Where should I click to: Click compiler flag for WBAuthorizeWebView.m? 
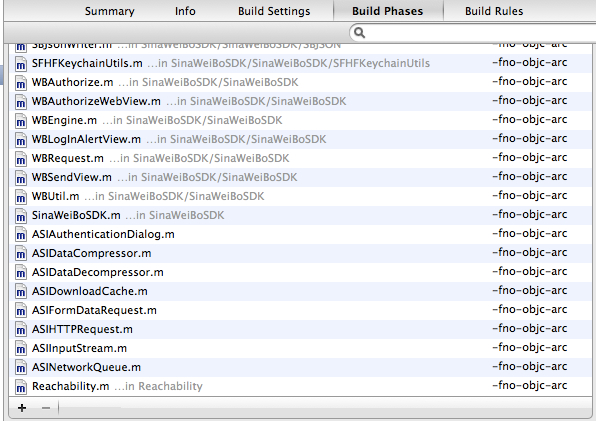[x=529, y=101]
